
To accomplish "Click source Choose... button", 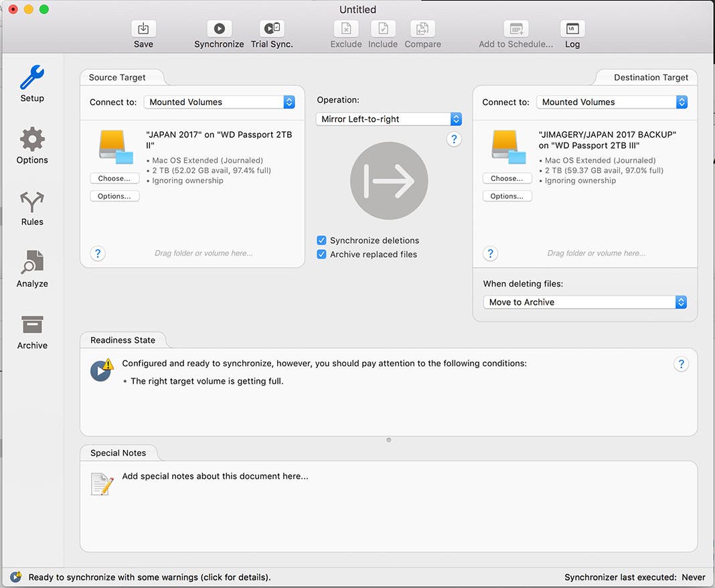I will [x=114, y=178].
